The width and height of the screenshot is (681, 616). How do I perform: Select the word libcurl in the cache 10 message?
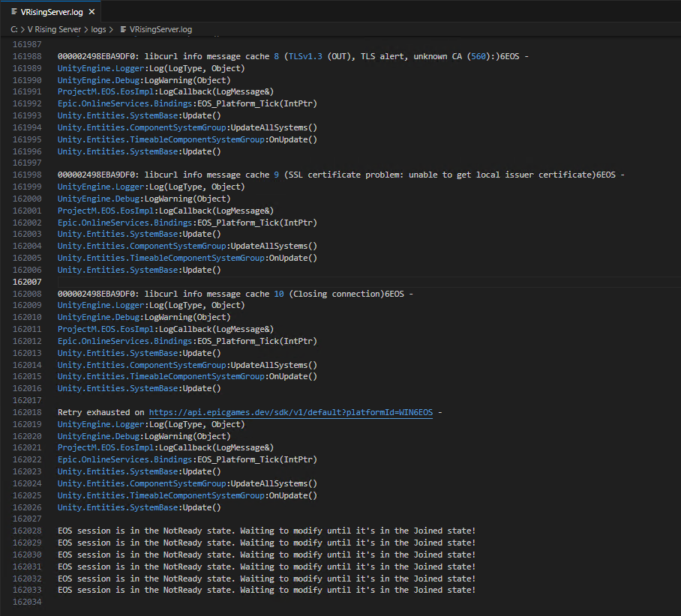pyautogui.click(x=163, y=293)
